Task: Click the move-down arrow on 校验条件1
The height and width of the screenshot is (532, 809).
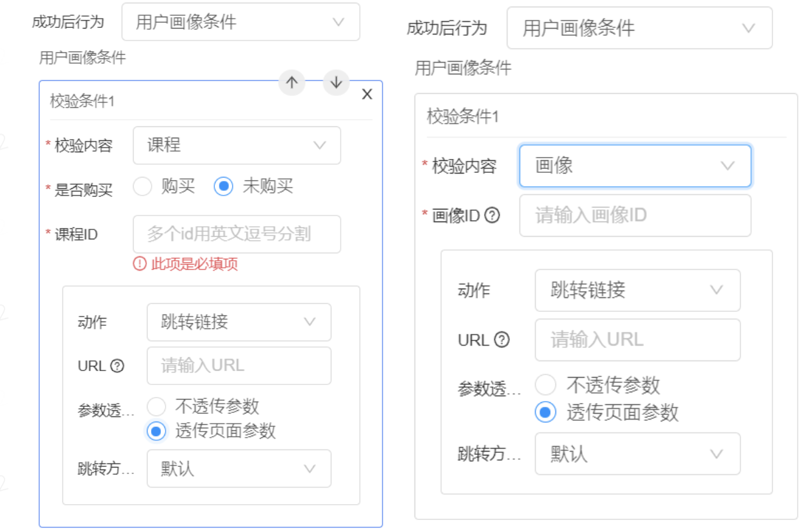Action: pos(336,82)
